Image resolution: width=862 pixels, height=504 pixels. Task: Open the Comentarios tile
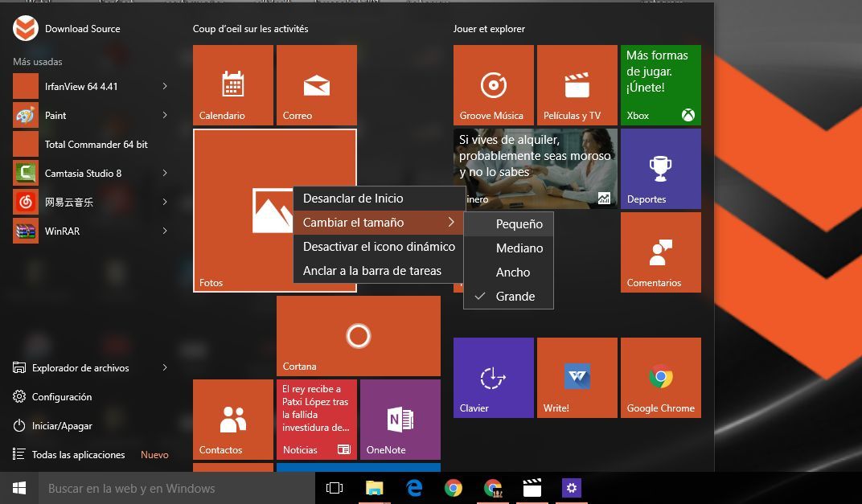coord(661,252)
